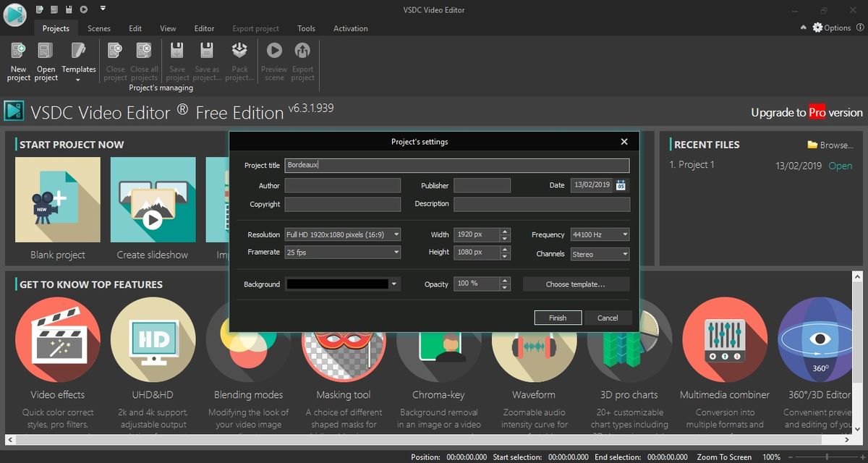
Task: Open the Options settings gear
Action: pos(817,27)
